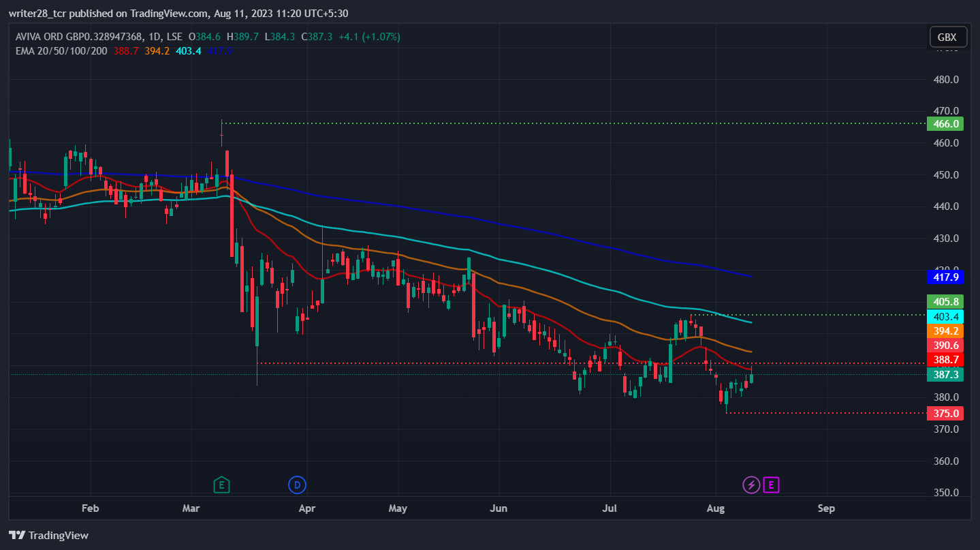Click the May label on time axis
This screenshot has width=980, height=550.
tap(398, 508)
